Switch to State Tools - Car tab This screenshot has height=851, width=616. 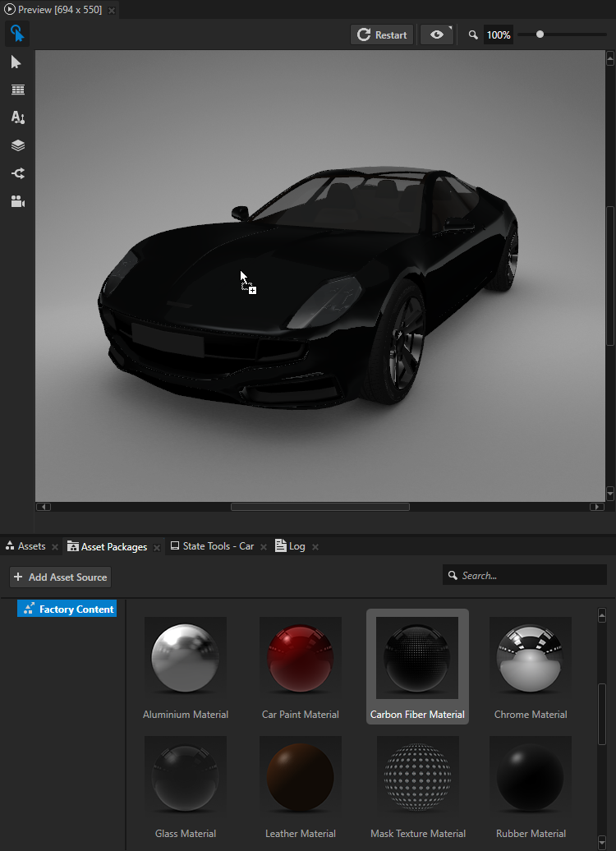[212, 546]
